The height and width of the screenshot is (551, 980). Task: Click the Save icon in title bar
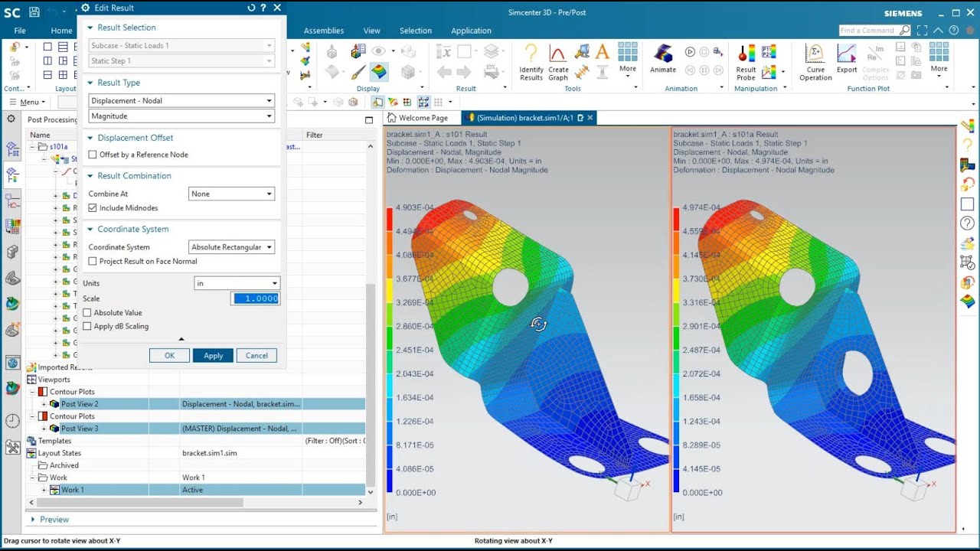click(x=34, y=11)
